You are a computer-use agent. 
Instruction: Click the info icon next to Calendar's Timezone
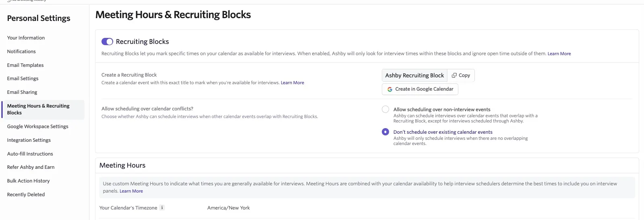162,208
